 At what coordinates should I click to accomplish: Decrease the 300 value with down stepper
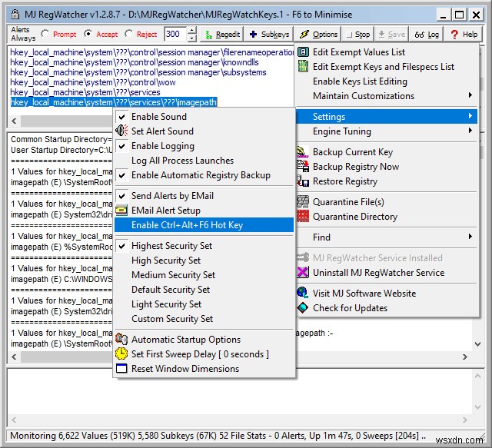(192, 38)
